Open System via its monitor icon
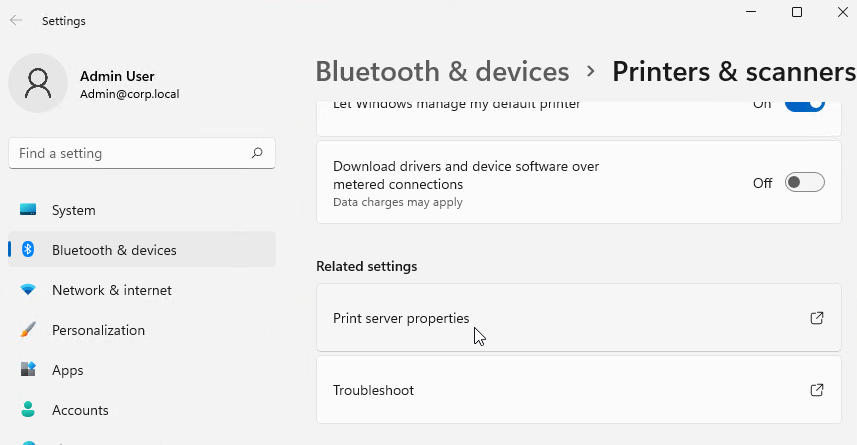 click(28, 210)
